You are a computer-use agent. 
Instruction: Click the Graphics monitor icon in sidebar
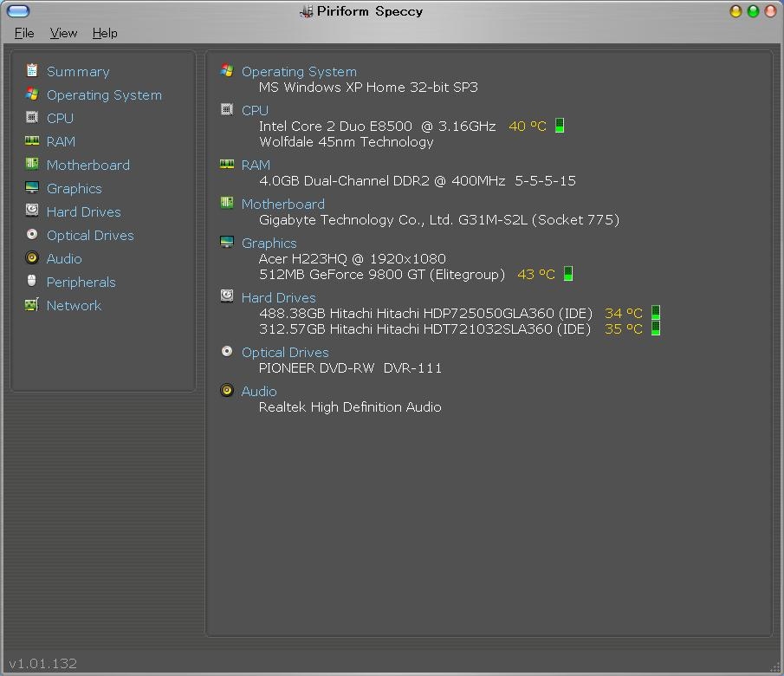[32, 188]
